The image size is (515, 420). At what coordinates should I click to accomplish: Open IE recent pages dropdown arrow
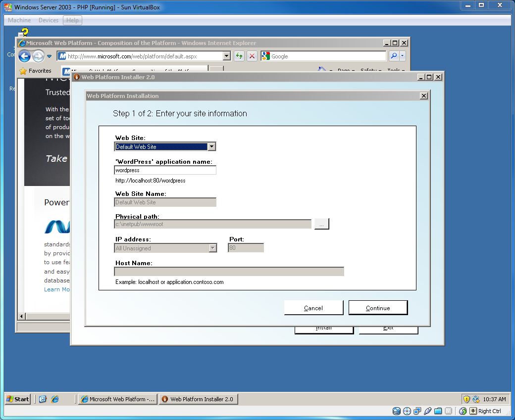(x=49, y=56)
